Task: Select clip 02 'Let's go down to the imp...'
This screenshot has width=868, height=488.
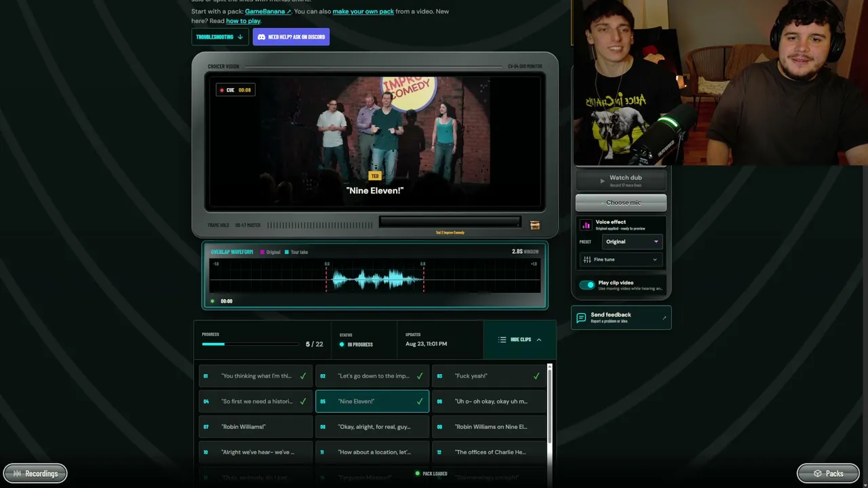Action: coord(372,376)
